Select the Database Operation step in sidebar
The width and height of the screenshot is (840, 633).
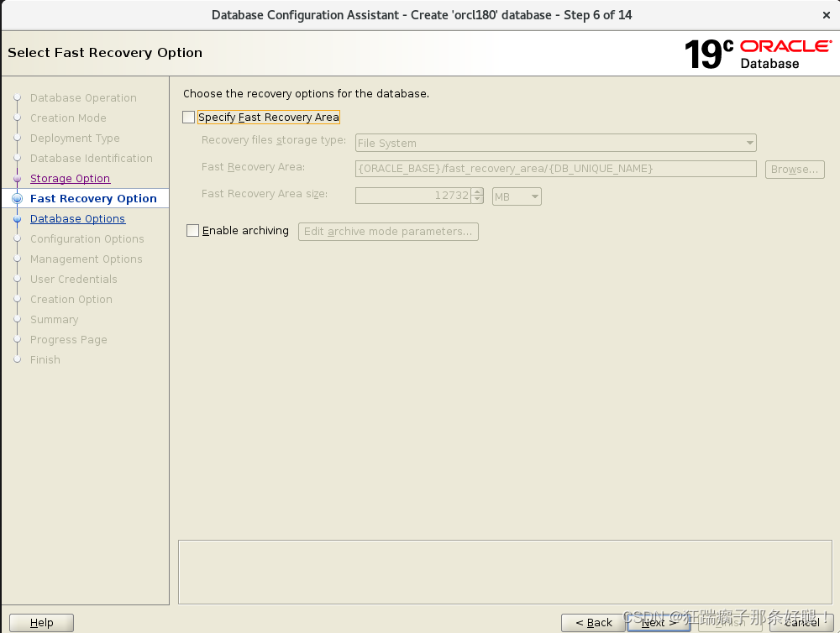[x=83, y=97]
